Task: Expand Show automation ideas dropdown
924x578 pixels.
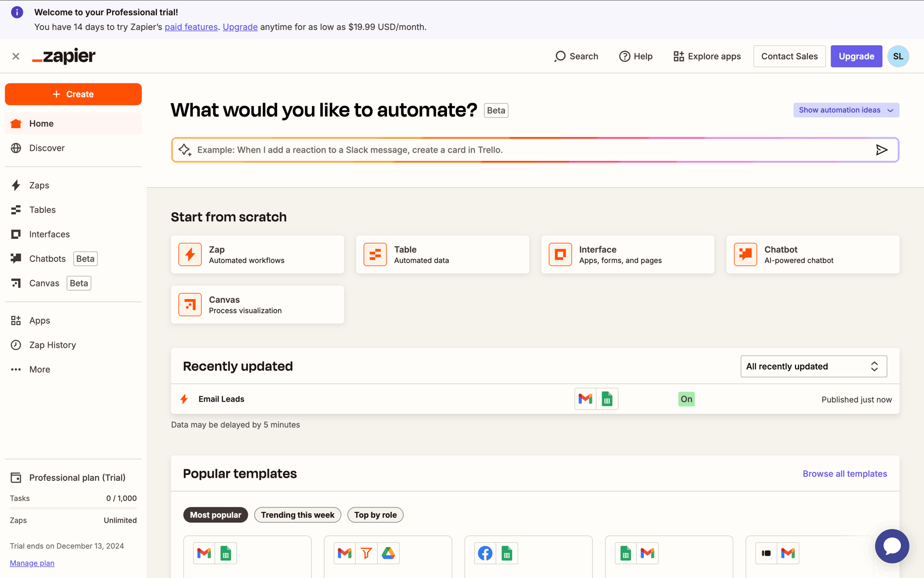Action: pos(846,110)
